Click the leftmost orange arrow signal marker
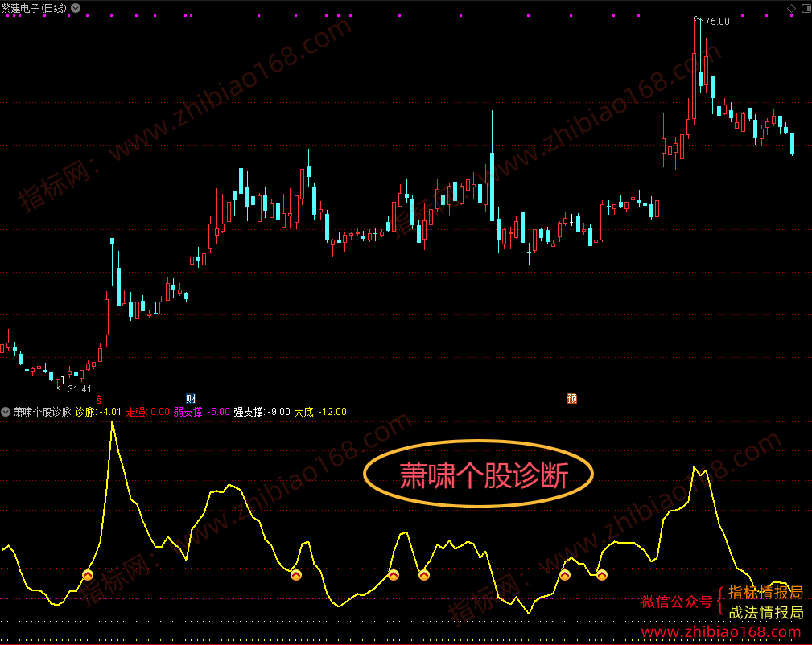The height and width of the screenshot is (645, 812). tap(88, 575)
